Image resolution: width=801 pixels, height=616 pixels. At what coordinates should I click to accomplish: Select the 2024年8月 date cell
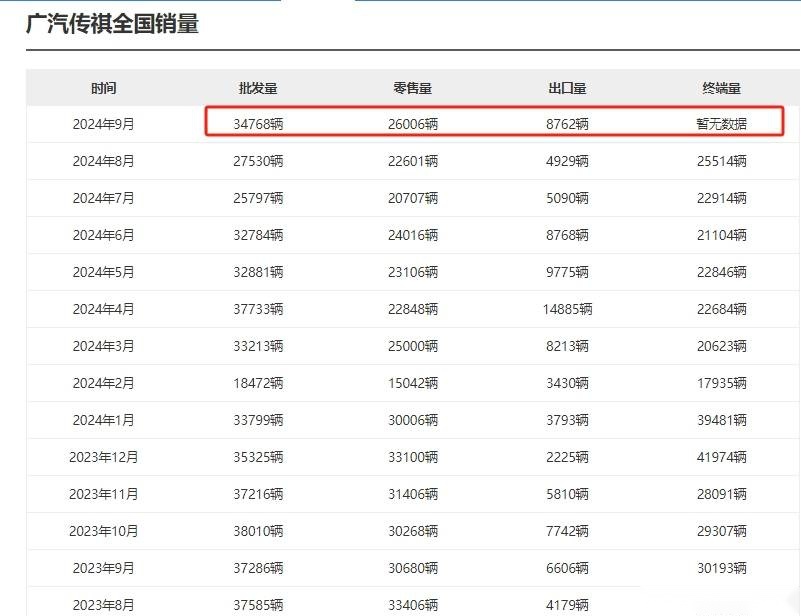tap(104, 161)
